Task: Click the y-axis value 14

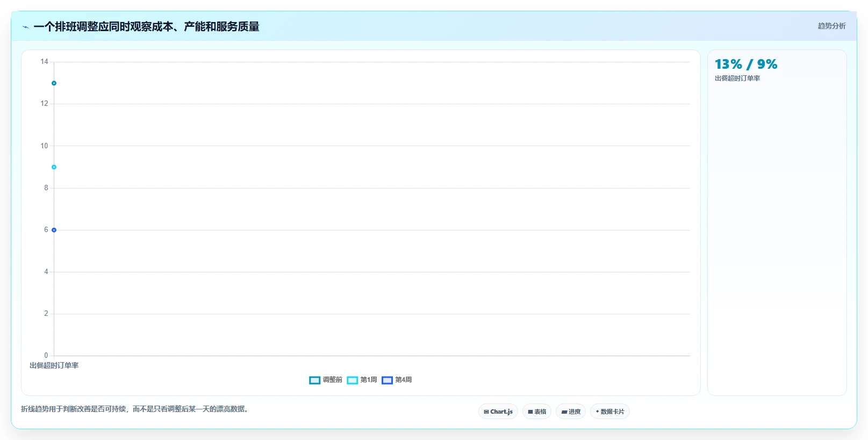Action: (x=44, y=62)
